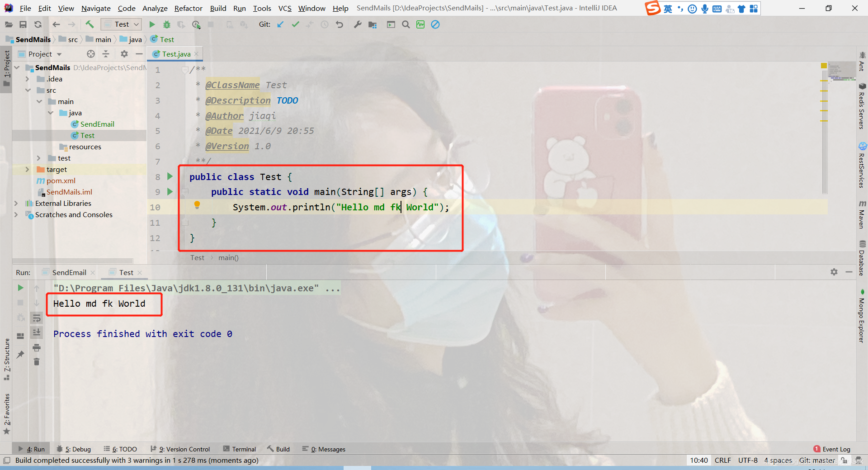Pin the Run tab with the pin icon
868x470 pixels.
click(x=20, y=355)
